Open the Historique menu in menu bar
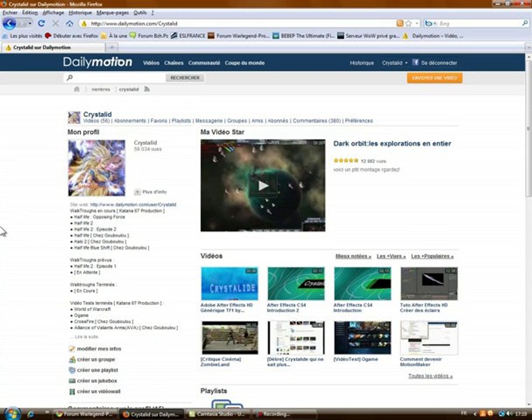Screen dimensions: 532x420 pos(80,13)
